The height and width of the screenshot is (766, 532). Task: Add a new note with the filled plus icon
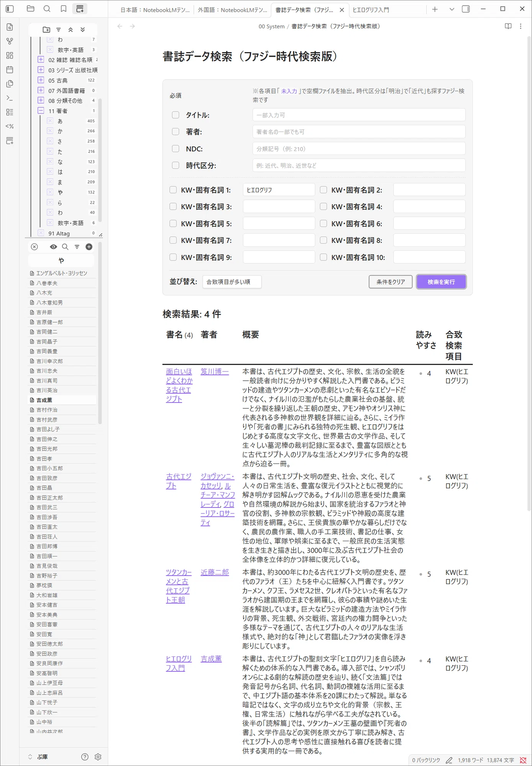coord(89,247)
